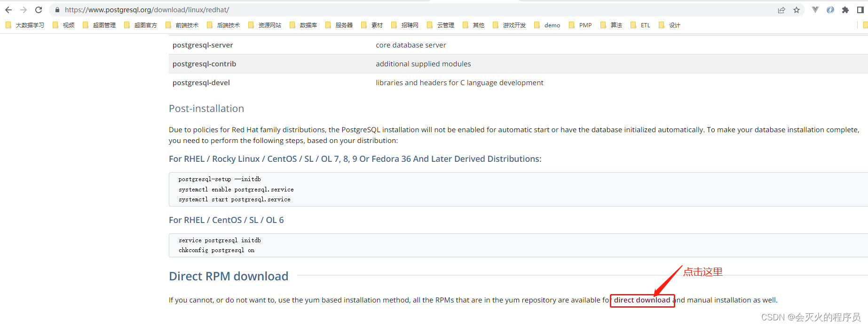Click the 'For RHEL / CentOS / SL / OL 6' heading

click(x=226, y=220)
